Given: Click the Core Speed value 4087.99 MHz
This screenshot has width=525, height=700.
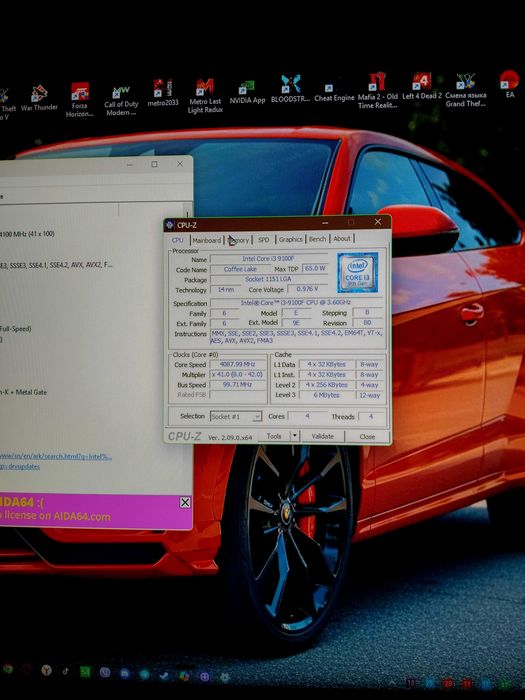Looking at the screenshot, I should click(238, 364).
